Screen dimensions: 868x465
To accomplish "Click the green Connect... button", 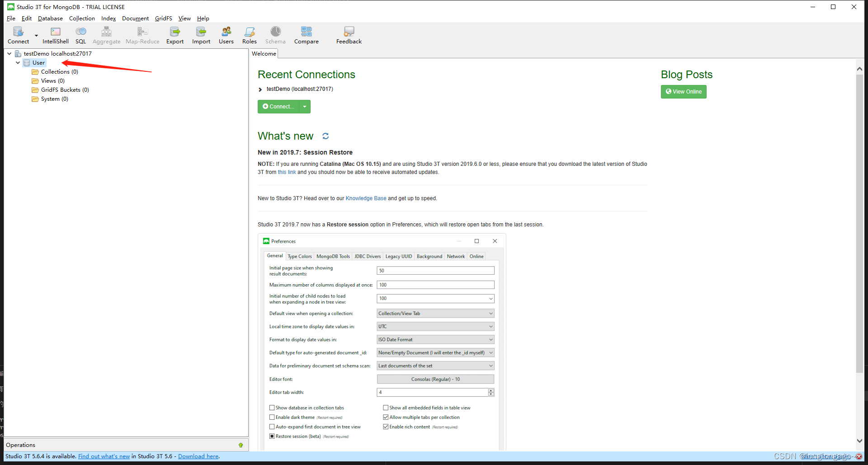I will (278, 107).
